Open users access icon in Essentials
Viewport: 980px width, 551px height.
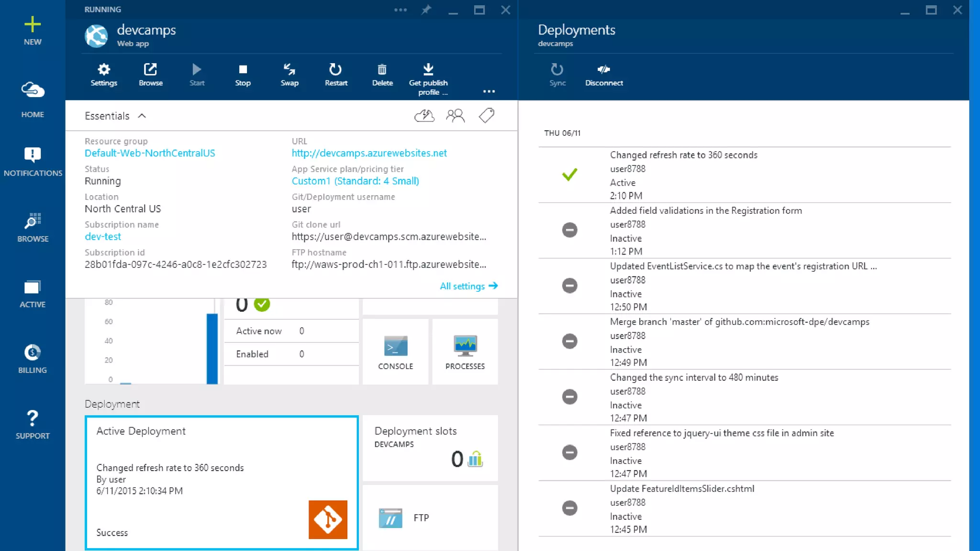[455, 115]
